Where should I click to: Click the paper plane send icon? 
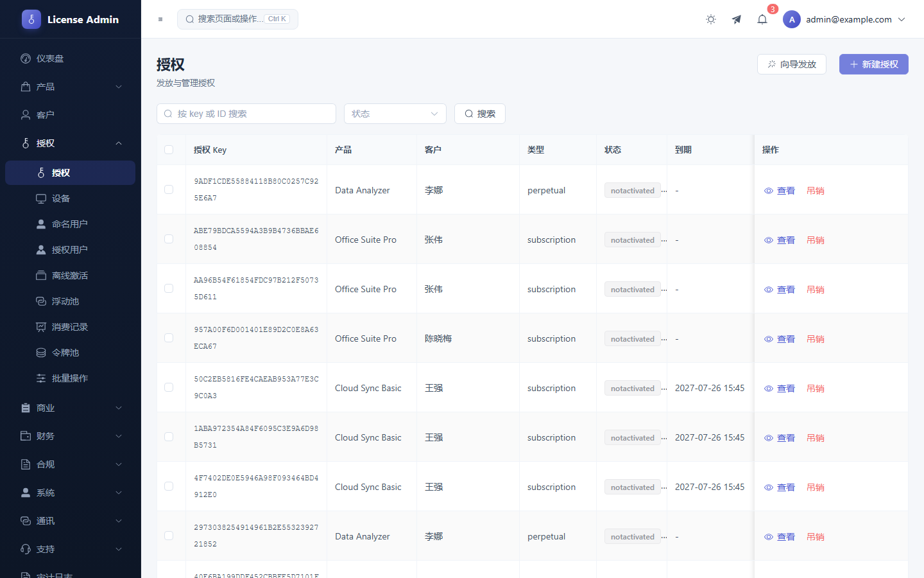tap(737, 19)
